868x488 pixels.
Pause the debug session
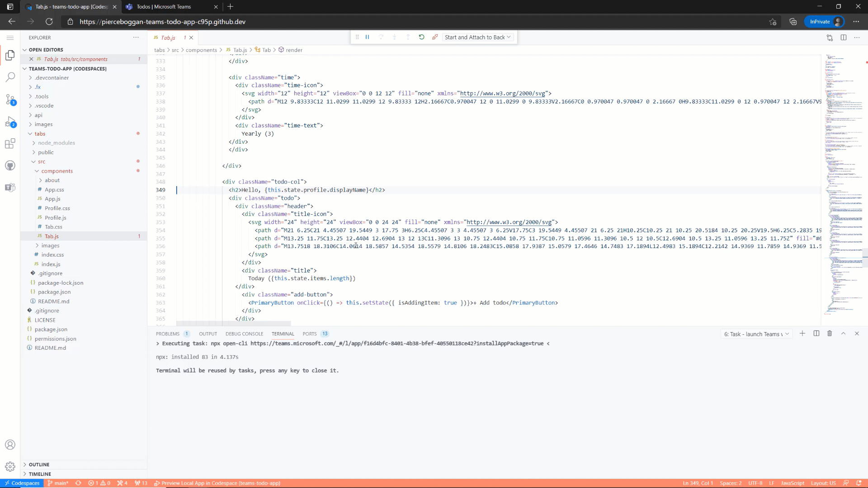pyautogui.click(x=367, y=37)
